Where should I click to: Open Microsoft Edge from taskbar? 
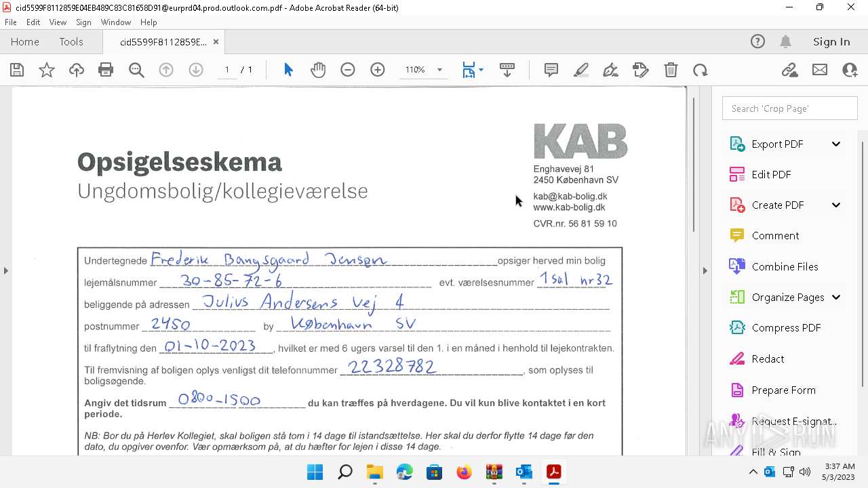tap(405, 472)
